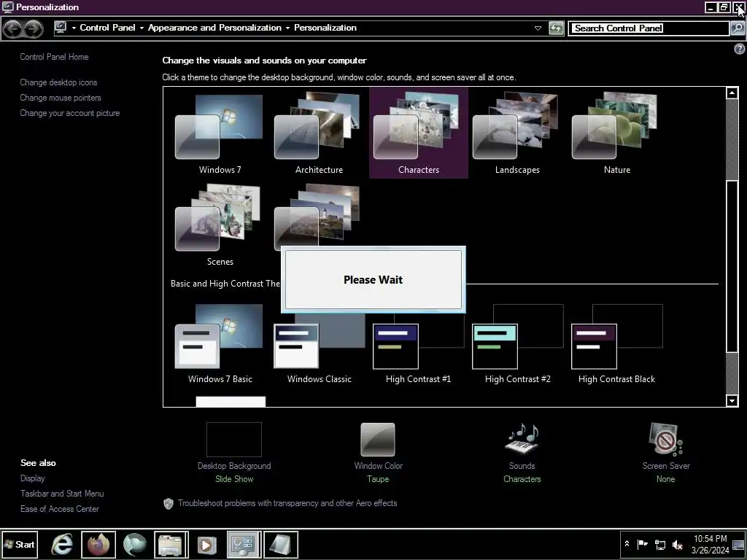Expand the Appearance and Personalization breadcrumb dropdown

point(287,28)
